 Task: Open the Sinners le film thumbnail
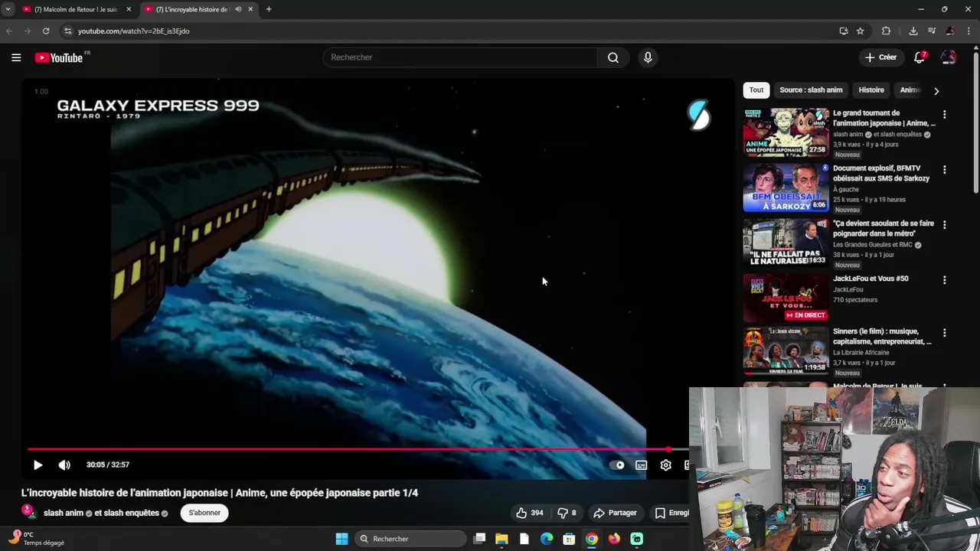point(786,350)
